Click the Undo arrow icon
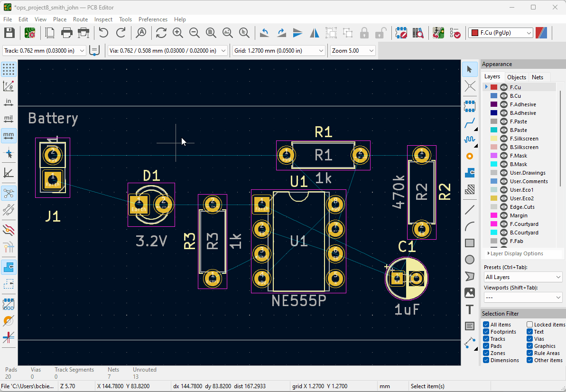The image size is (566, 392). pyautogui.click(x=103, y=33)
